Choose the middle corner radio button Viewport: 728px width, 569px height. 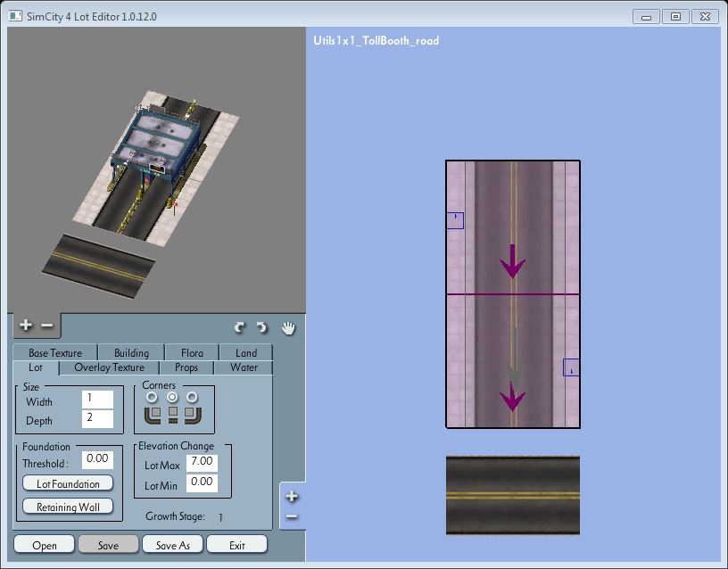tap(172, 397)
